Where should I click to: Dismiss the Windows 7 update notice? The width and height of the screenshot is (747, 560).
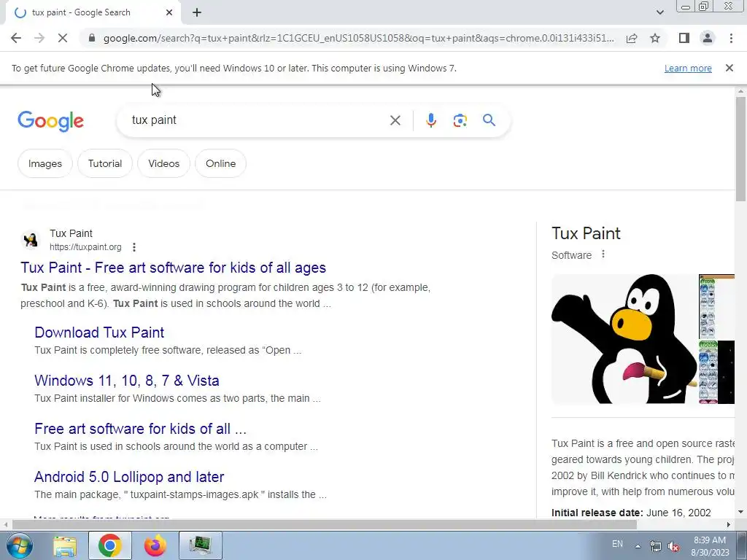[729, 68]
